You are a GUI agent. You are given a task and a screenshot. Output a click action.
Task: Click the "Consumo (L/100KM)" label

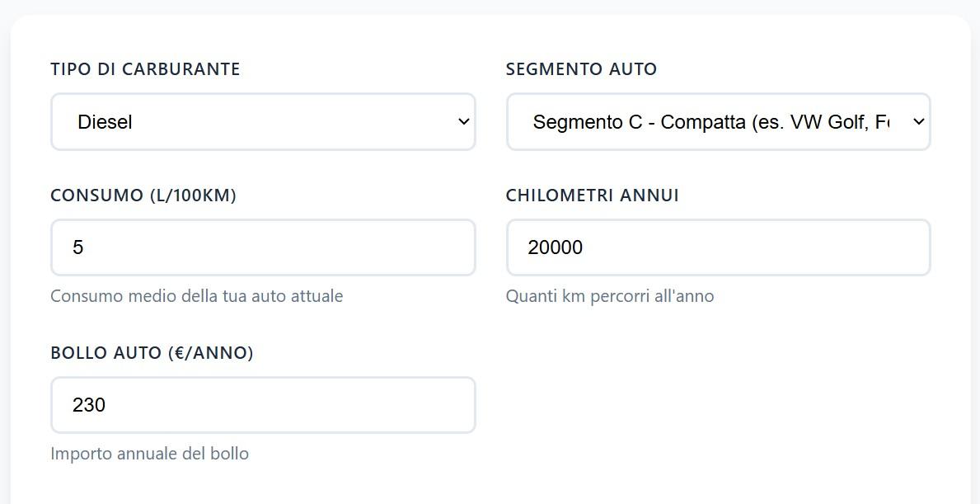[x=143, y=195]
